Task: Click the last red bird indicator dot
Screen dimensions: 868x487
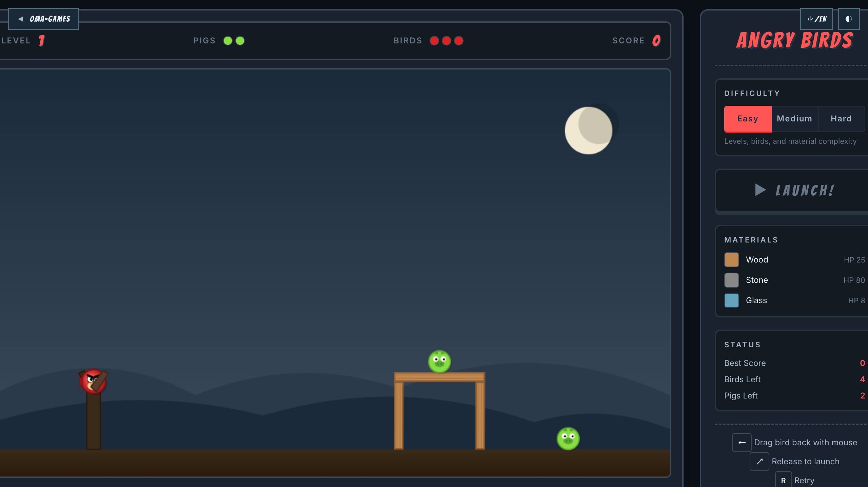Action: 459,41
